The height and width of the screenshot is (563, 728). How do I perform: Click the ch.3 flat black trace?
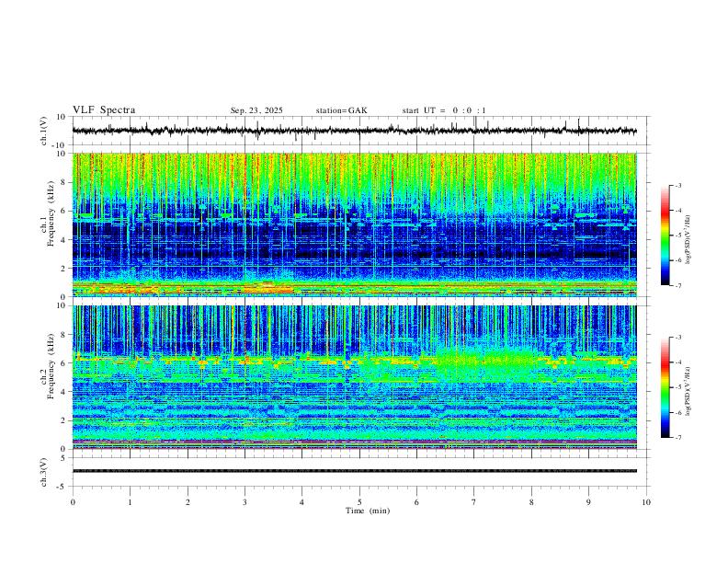pyautogui.click(x=354, y=471)
